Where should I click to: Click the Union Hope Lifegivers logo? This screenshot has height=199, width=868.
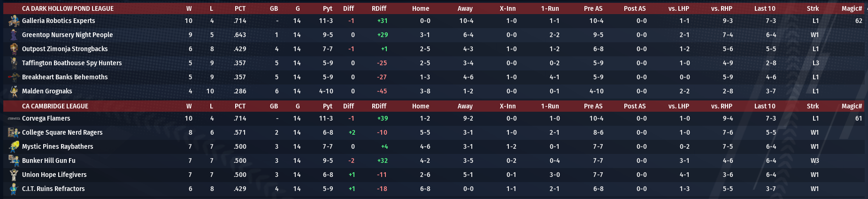tap(14, 175)
